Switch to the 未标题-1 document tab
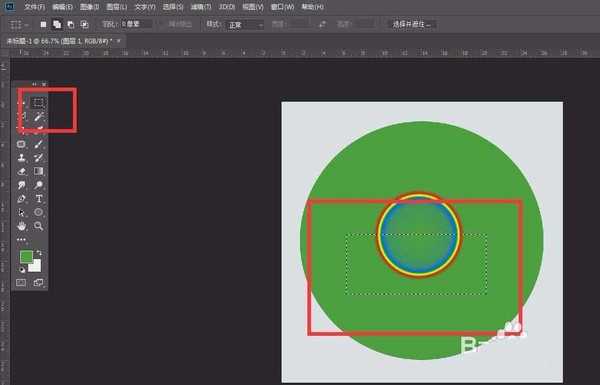This screenshot has width=600, height=385. click(x=60, y=41)
